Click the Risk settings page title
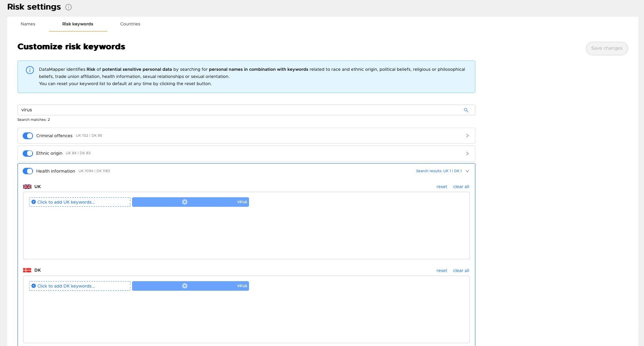This screenshot has height=346, width=644. (x=34, y=7)
